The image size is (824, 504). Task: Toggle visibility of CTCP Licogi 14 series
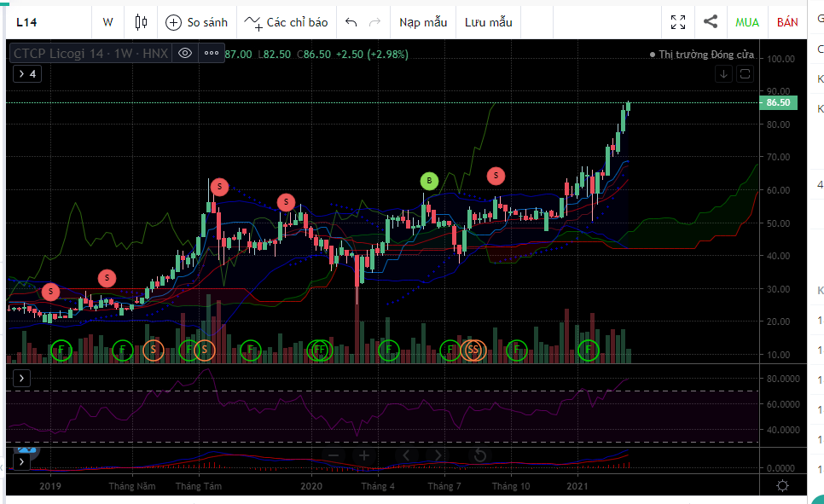pyautogui.click(x=185, y=53)
